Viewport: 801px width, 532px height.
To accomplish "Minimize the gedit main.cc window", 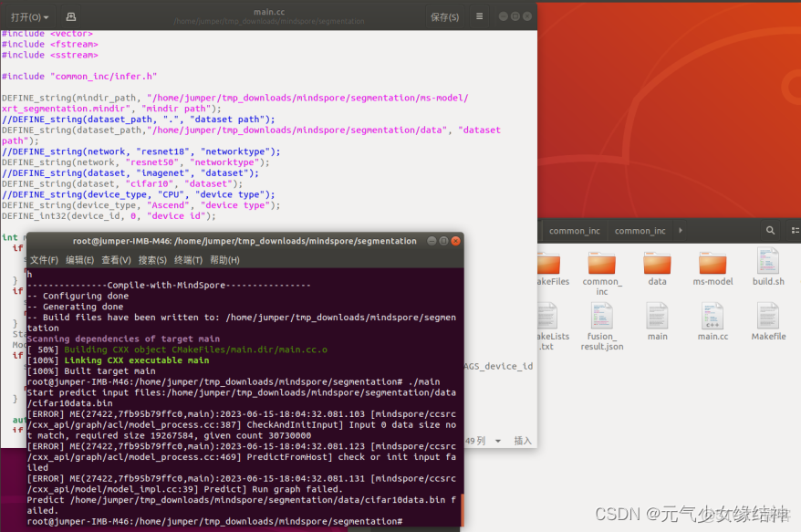I will [504, 16].
